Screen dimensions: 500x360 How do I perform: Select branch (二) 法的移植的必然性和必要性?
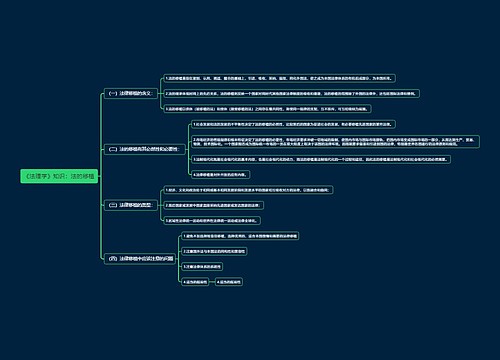point(144,149)
